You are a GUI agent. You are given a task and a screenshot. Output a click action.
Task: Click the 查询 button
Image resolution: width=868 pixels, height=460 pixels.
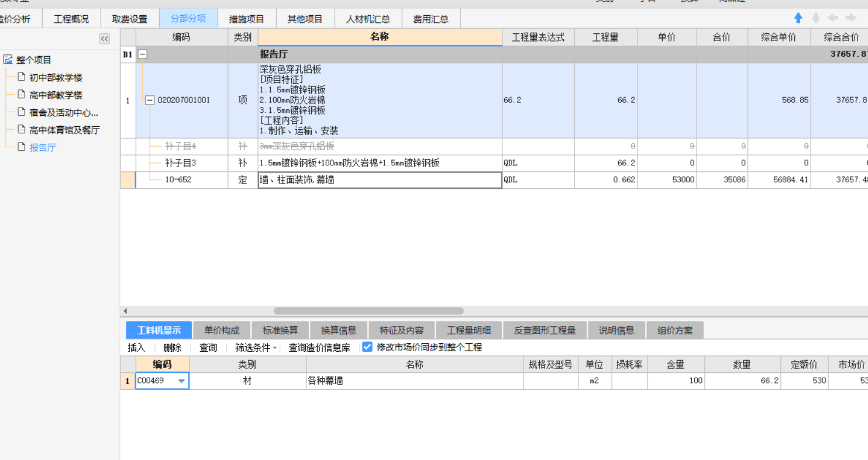pos(208,347)
